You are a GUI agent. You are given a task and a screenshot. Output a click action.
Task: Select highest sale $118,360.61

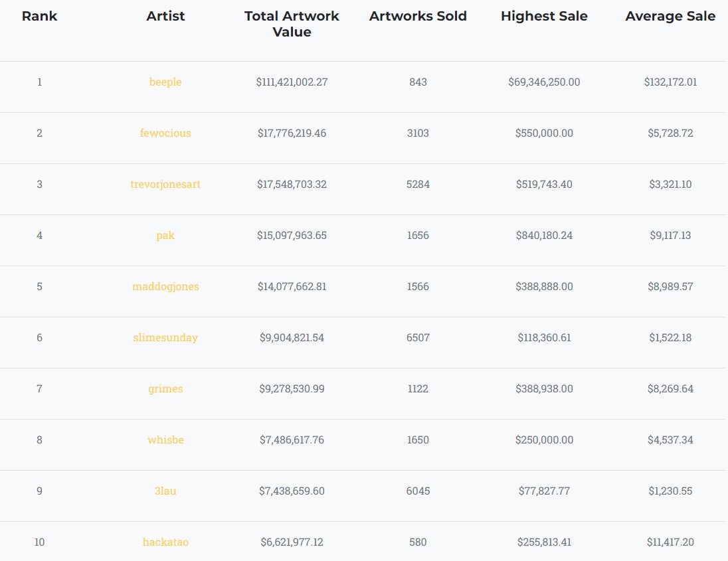coord(544,337)
